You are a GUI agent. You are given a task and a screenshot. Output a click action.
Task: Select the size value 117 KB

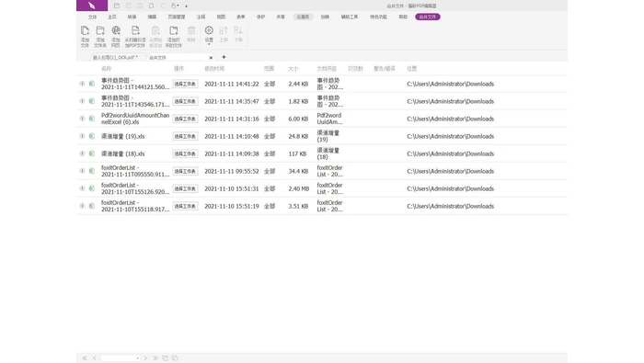click(297, 153)
